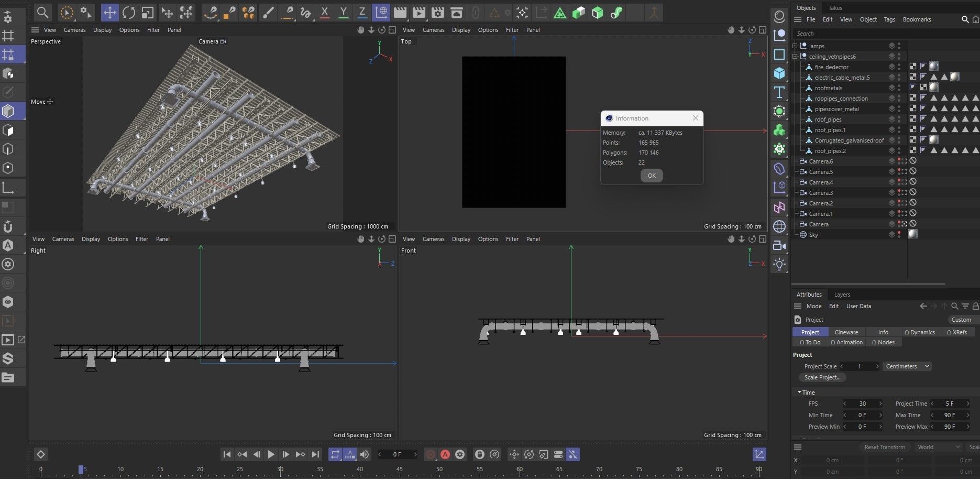The image size is (980, 479).
Task: Click the fire_dedector material sphere tag
Action: [x=933, y=67]
